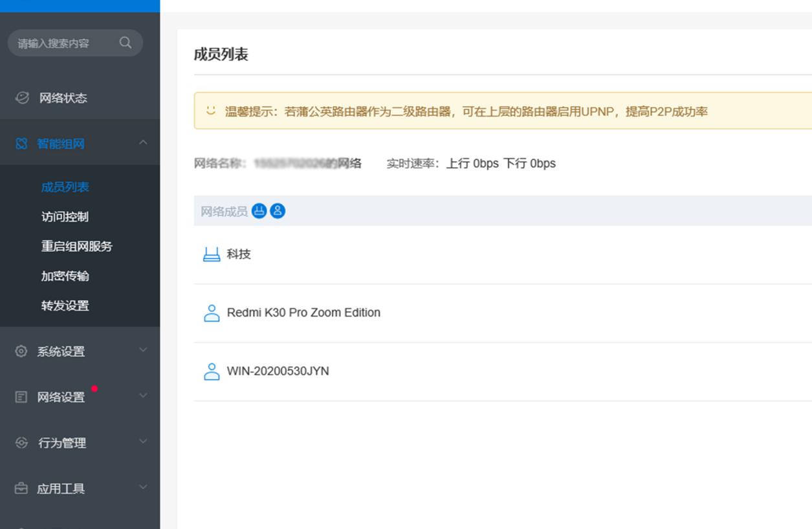Click the 网络设置 document icon

(22, 397)
